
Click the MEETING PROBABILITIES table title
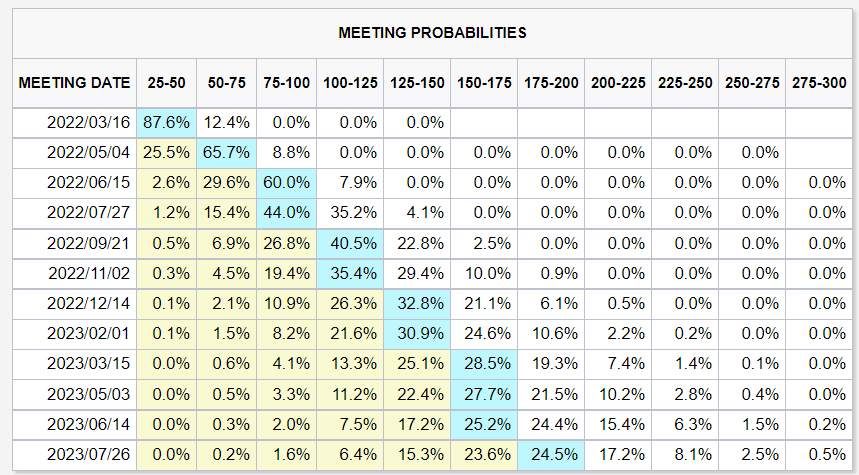pyautogui.click(x=432, y=33)
